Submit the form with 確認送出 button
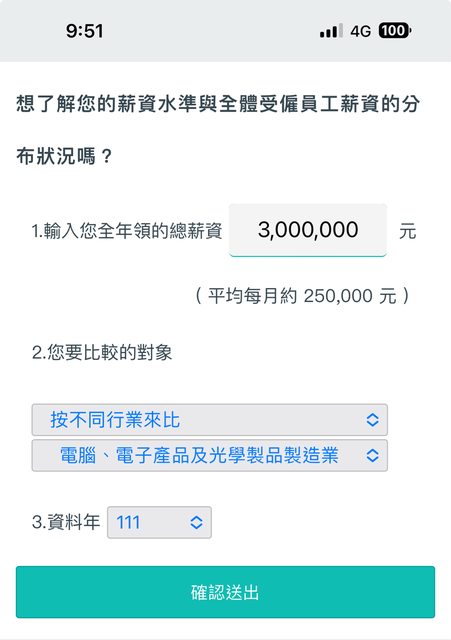The height and width of the screenshot is (640, 451). click(225, 592)
